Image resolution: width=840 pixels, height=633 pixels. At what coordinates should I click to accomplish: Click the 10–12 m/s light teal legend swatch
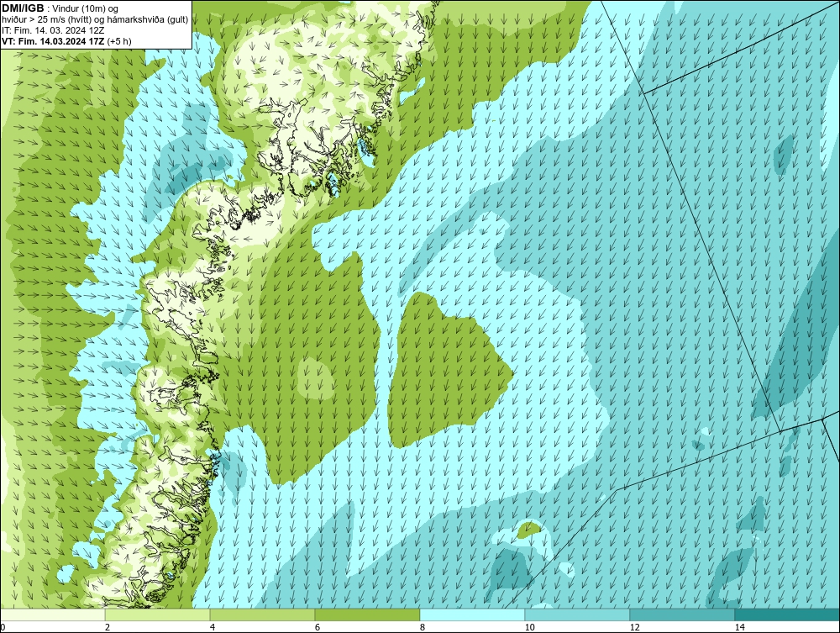pos(578,615)
